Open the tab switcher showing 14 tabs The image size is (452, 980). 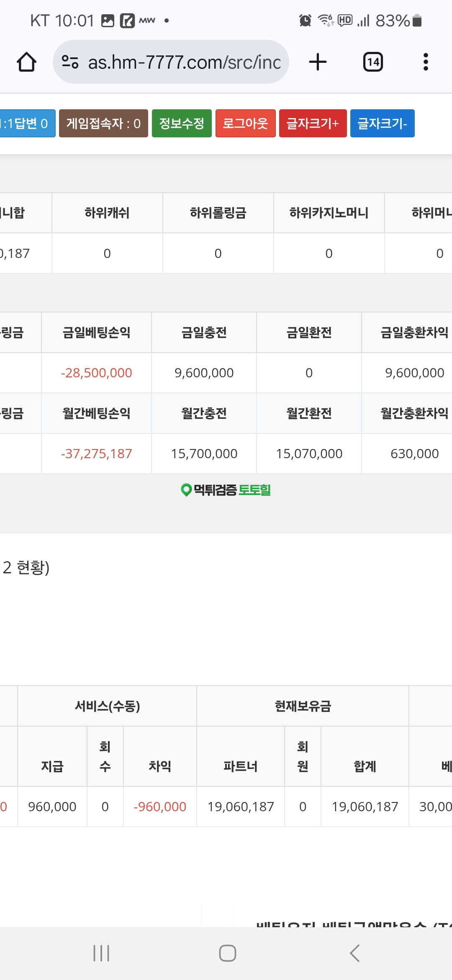coord(373,62)
